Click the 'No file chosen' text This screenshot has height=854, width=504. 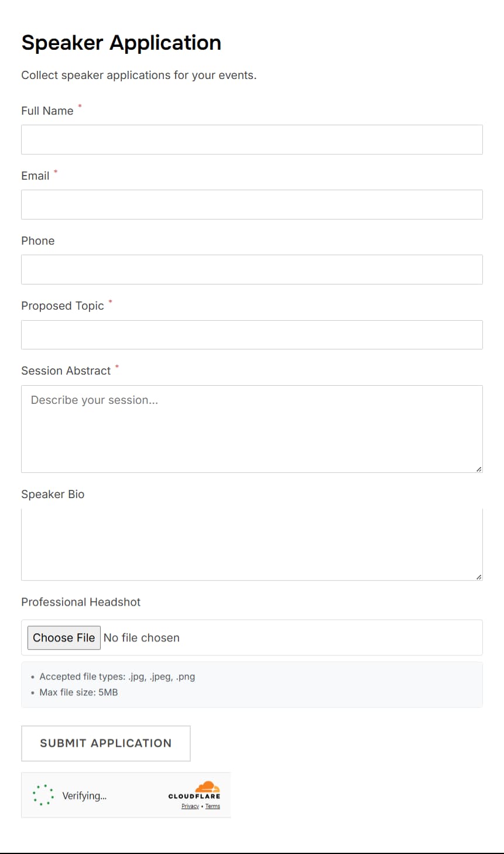pyautogui.click(x=142, y=637)
